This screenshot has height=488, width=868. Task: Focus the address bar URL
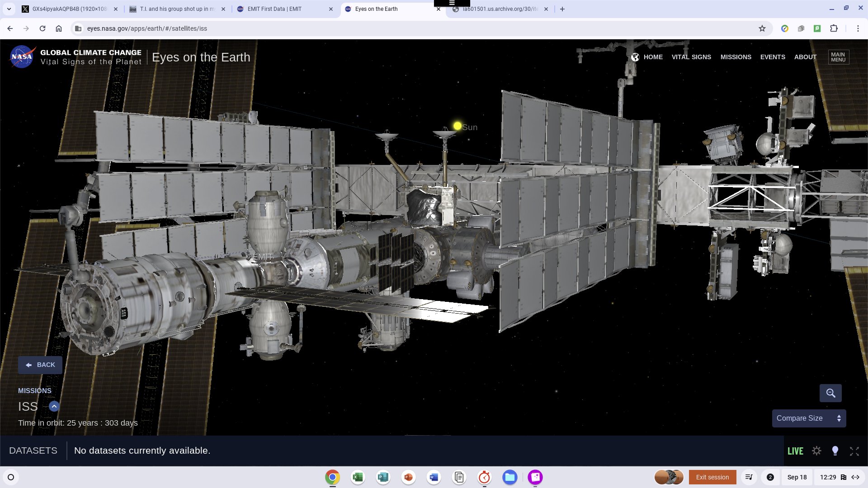click(x=147, y=28)
